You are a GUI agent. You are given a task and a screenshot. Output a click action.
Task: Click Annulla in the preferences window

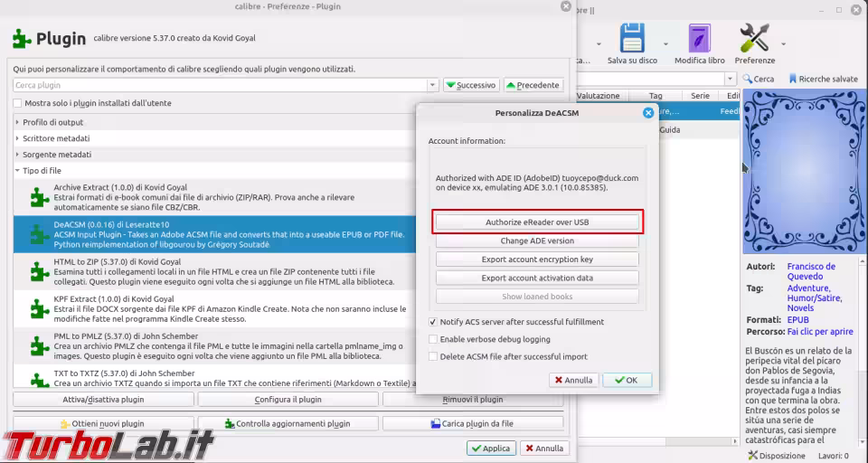point(544,448)
